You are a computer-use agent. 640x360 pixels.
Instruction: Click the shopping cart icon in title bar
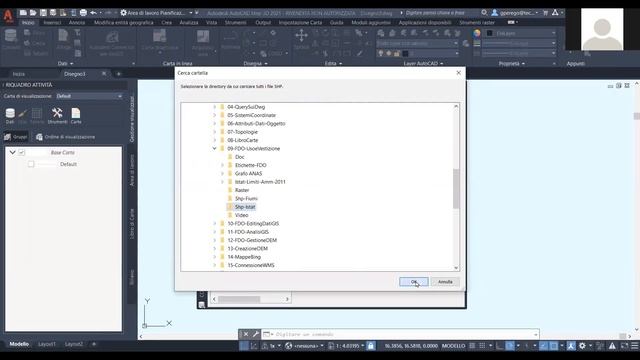click(545, 13)
